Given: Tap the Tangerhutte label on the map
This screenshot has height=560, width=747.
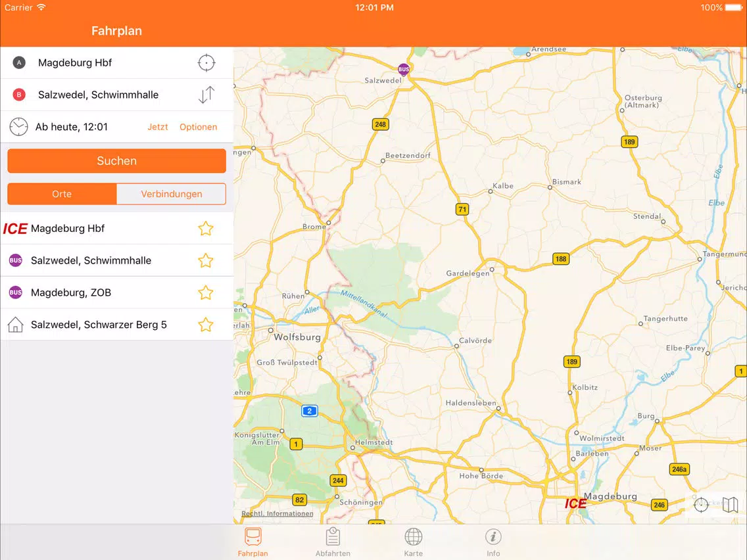Looking at the screenshot, I should tap(665, 319).
